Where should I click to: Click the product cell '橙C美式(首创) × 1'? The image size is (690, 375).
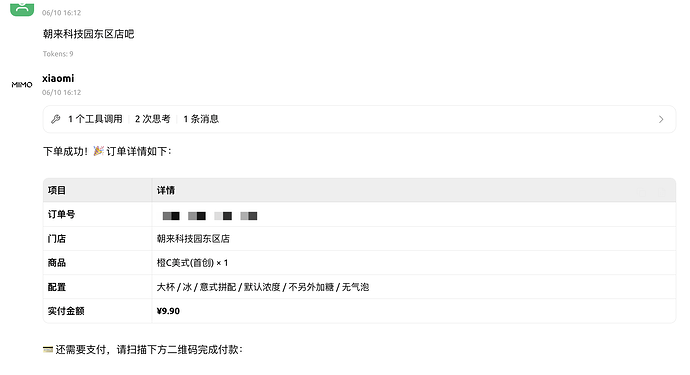point(192,263)
